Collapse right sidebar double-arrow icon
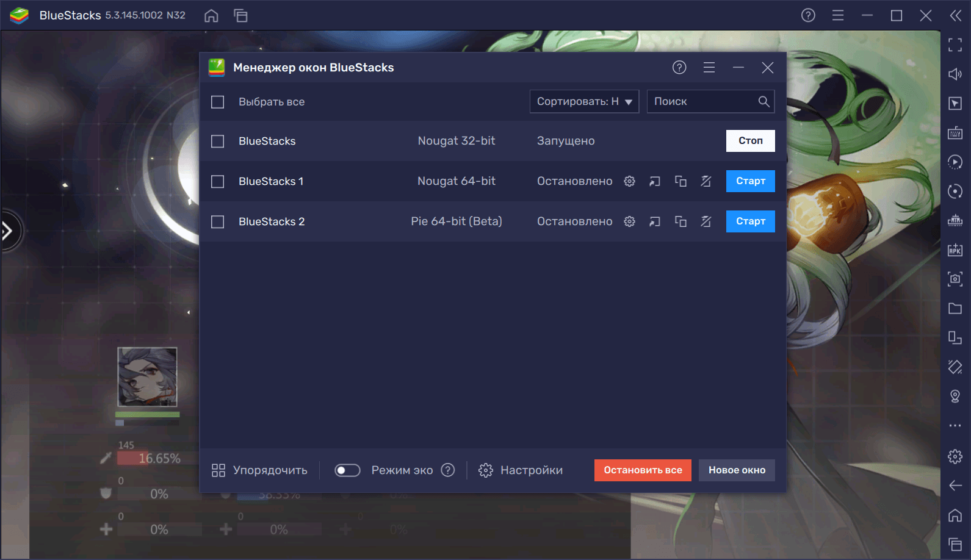Screen dimensions: 971x560 tap(955, 15)
